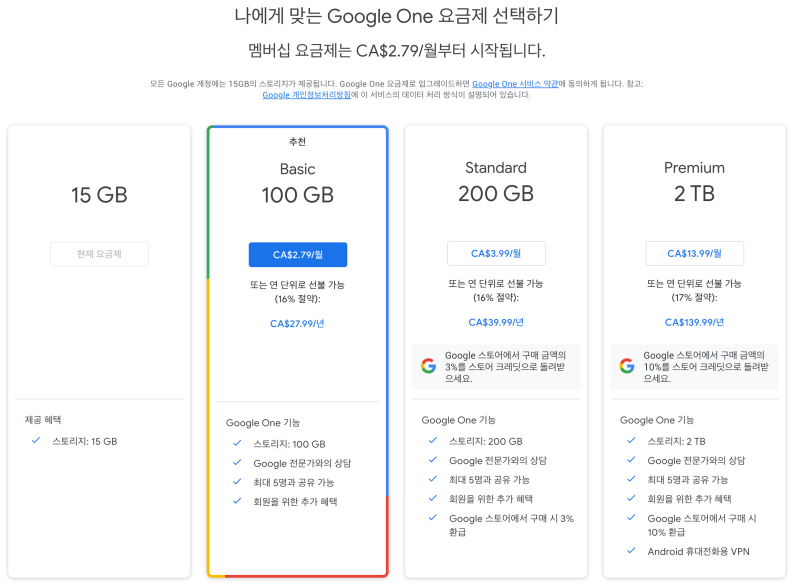Click the Google logo in Standard plan banner
The height and width of the screenshot is (588, 800).
(x=429, y=366)
